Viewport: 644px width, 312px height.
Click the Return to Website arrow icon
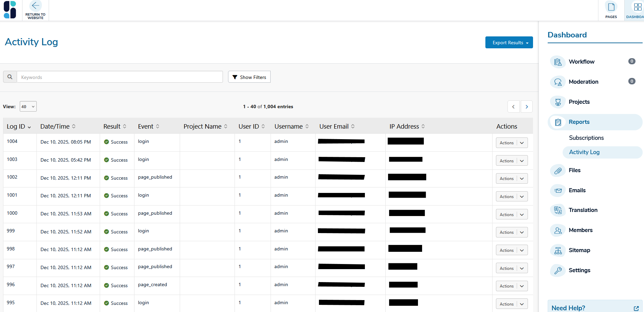pos(35,6)
